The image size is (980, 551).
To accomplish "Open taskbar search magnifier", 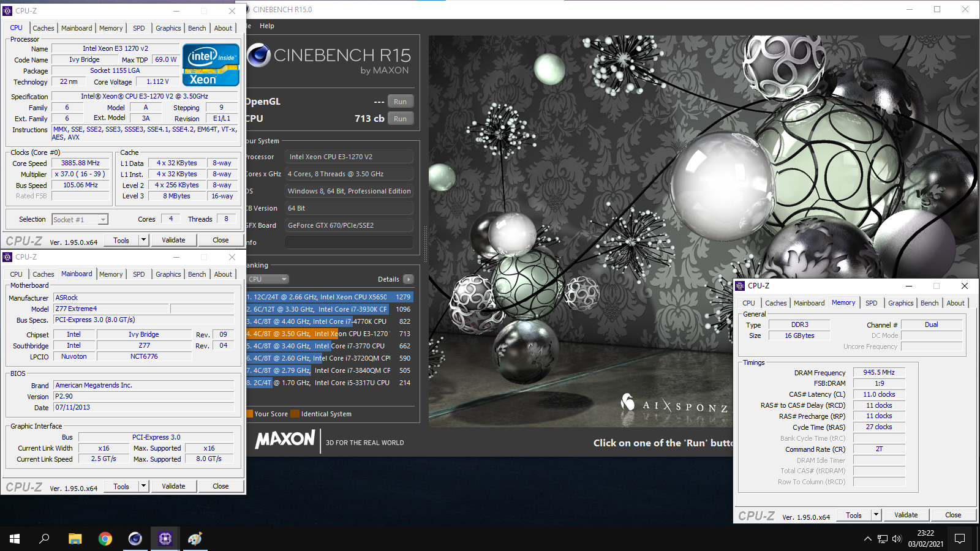I will 44,539.
